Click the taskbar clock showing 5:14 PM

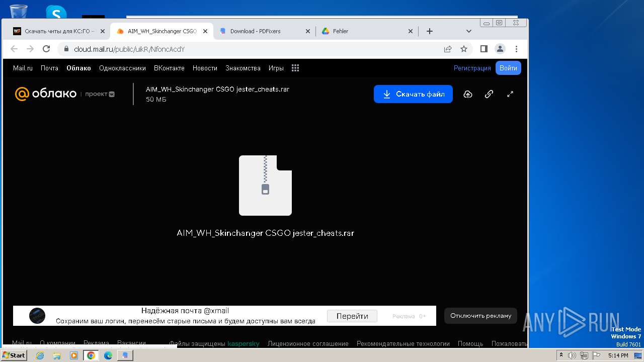[618, 355]
